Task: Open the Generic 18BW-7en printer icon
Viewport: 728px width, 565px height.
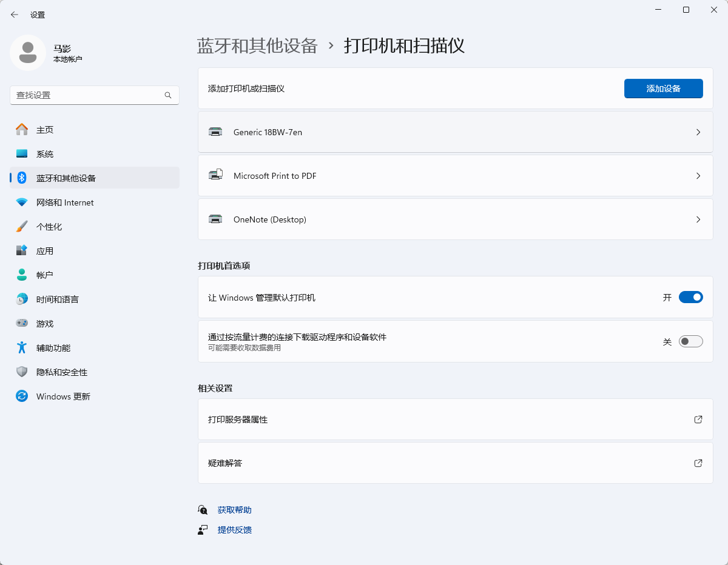Action: (215, 132)
